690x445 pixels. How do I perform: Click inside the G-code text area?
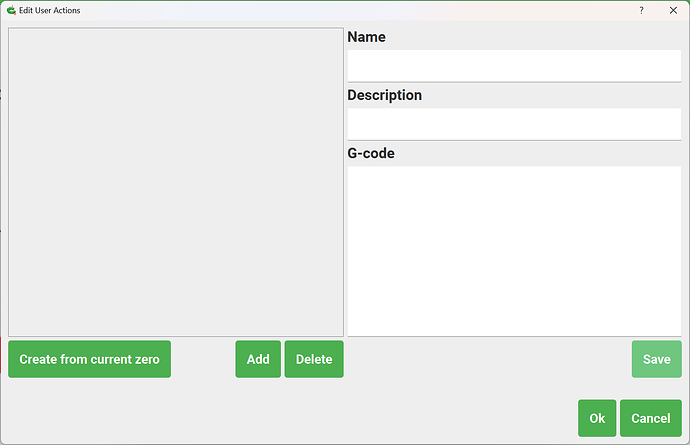513,250
